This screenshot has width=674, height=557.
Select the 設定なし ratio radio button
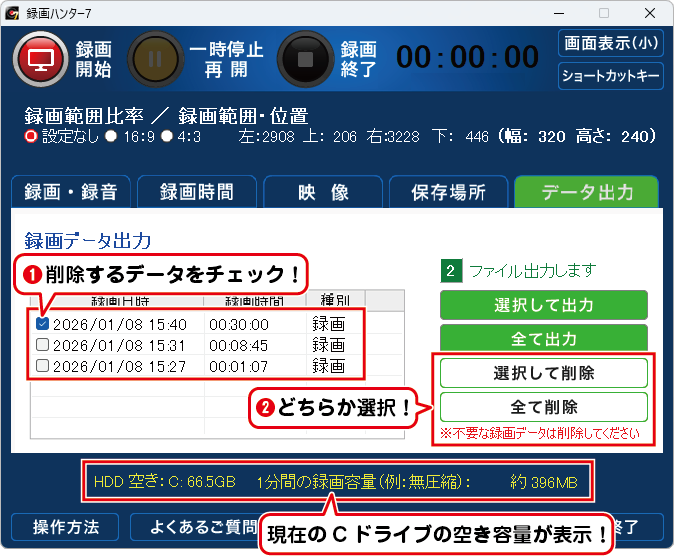click(x=31, y=136)
